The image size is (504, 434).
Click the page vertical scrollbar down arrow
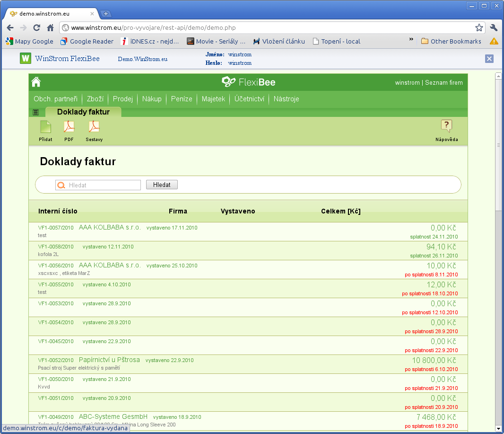498,428
